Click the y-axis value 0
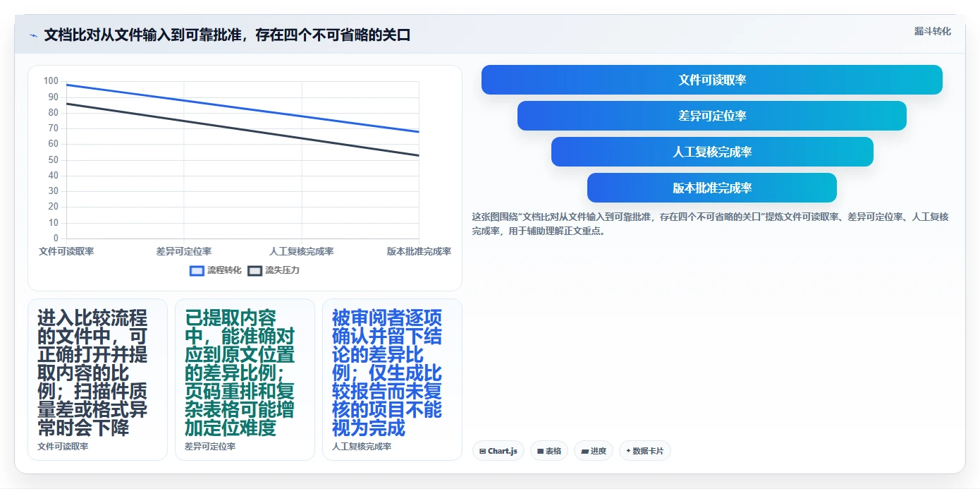The width and height of the screenshot is (980, 489). click(56, 239)
